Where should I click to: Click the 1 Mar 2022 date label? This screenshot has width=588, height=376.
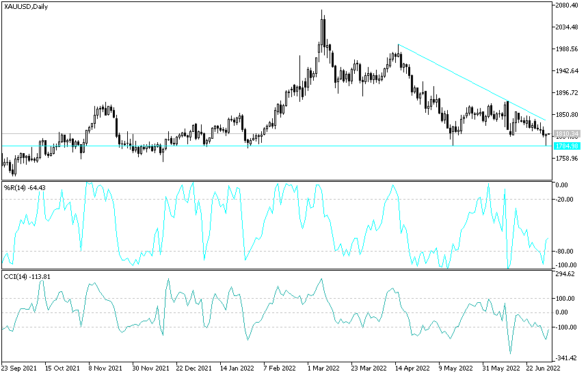[323, 368]
